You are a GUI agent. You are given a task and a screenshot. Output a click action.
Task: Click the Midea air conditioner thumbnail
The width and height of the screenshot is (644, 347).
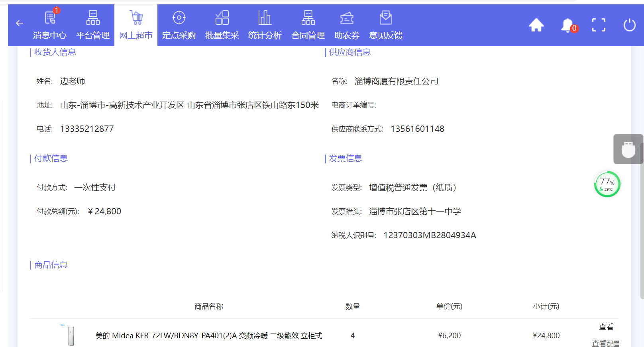70,335
